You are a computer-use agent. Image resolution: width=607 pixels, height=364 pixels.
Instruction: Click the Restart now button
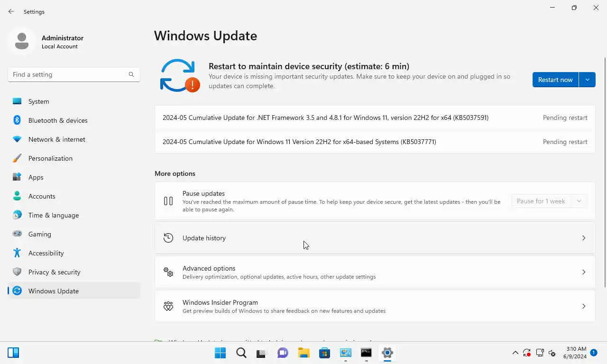555,80
